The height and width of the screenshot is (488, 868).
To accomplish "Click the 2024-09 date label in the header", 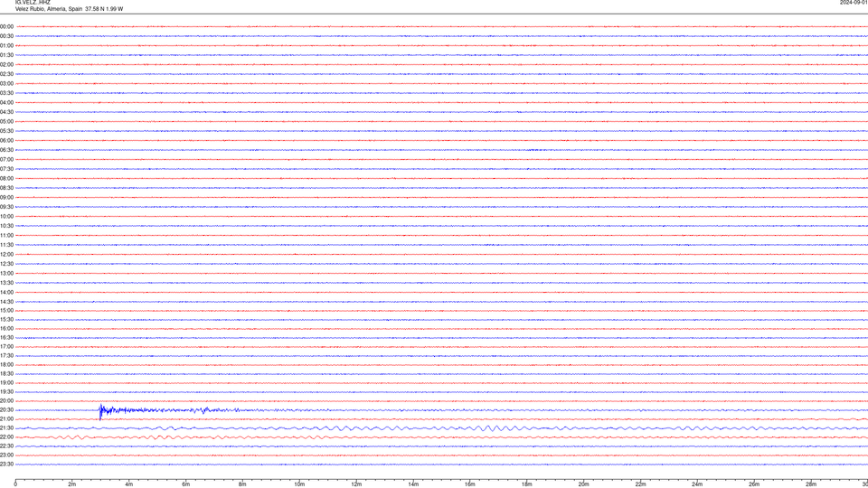I will pyautogui.click(x=854, y=2).
